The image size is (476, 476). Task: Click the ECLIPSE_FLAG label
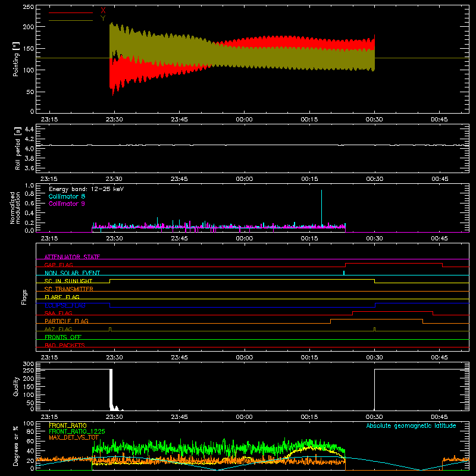(65, 305)
